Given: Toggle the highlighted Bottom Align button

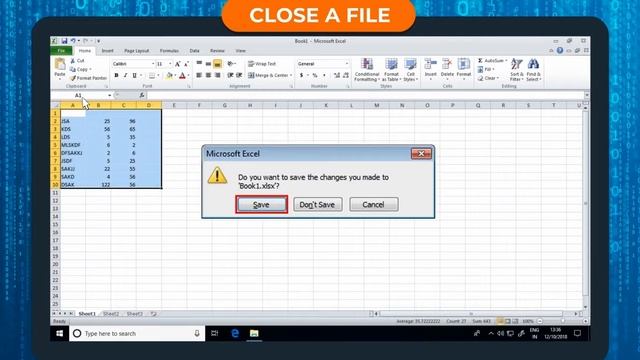Looking at the screenshot, I should (x=218, y=64).
